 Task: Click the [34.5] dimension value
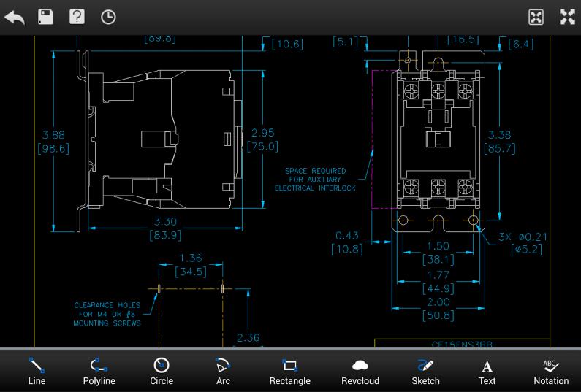[x=191, y=272]
